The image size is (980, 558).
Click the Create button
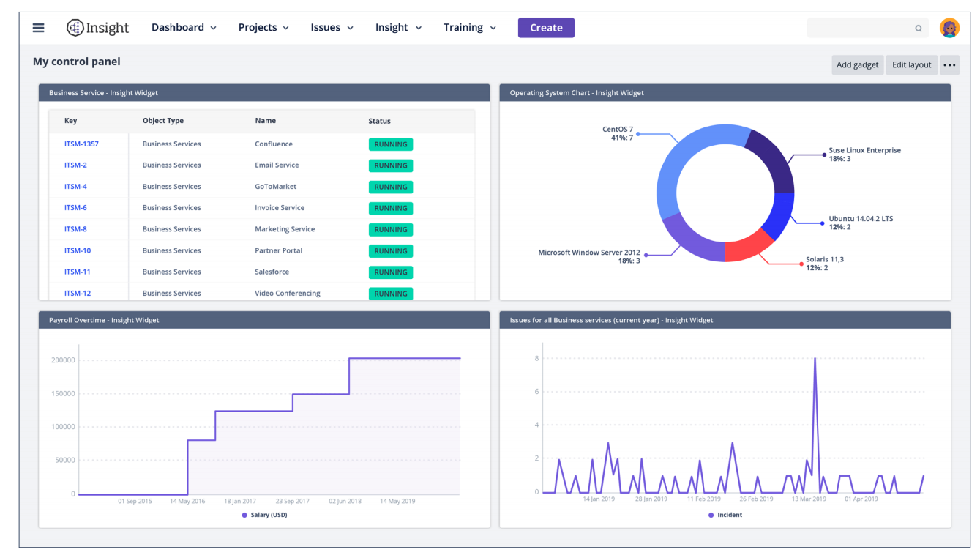(x=546, y=28)
